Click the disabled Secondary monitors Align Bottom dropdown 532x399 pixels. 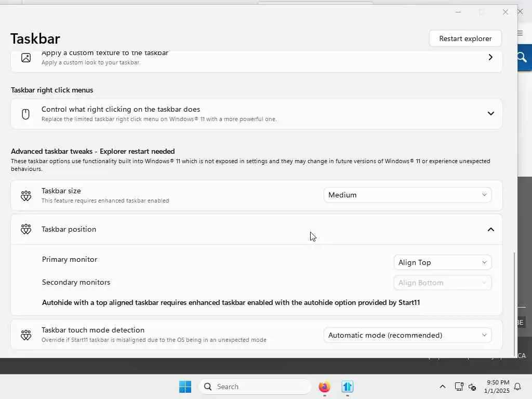[443, 283]
